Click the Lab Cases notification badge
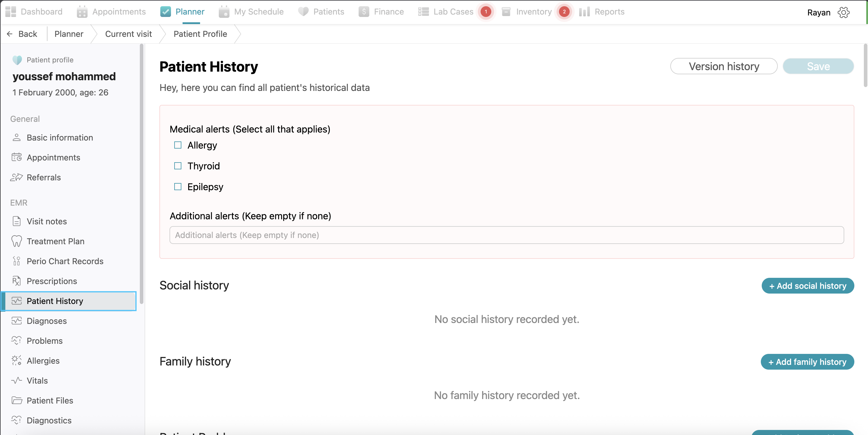The height and width of the screenshot is (435, 868). coord(486,12)
